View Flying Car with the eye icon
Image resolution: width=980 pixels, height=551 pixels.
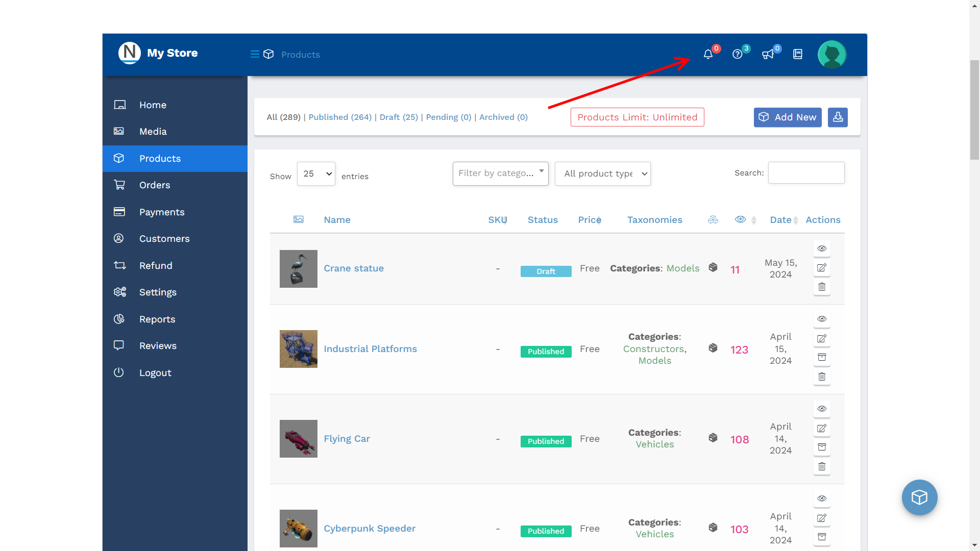(822, 409)
